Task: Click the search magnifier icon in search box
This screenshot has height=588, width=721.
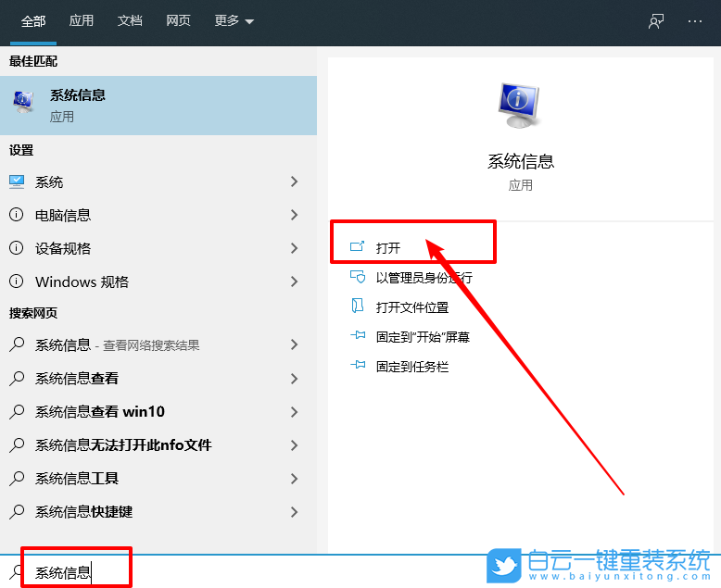Action: click(x=17, y=572)
